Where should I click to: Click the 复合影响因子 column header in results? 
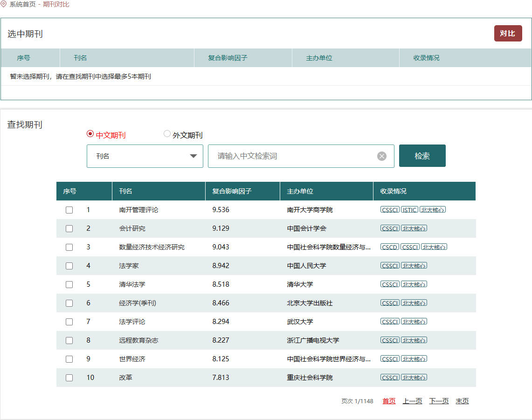[x=232, y=191]
